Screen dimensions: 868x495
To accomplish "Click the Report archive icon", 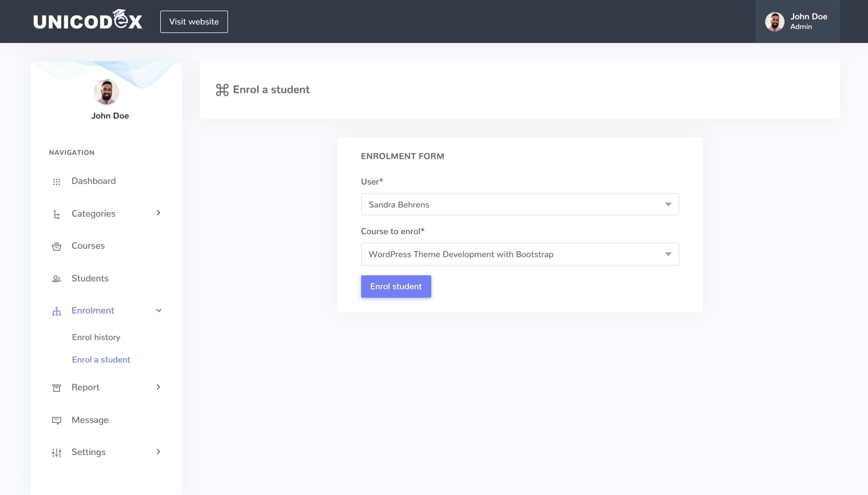I will pos(56,388).
